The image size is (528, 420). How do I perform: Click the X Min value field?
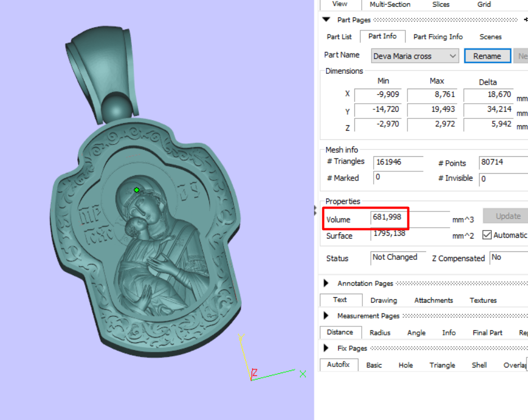click(x=378, y=95)
